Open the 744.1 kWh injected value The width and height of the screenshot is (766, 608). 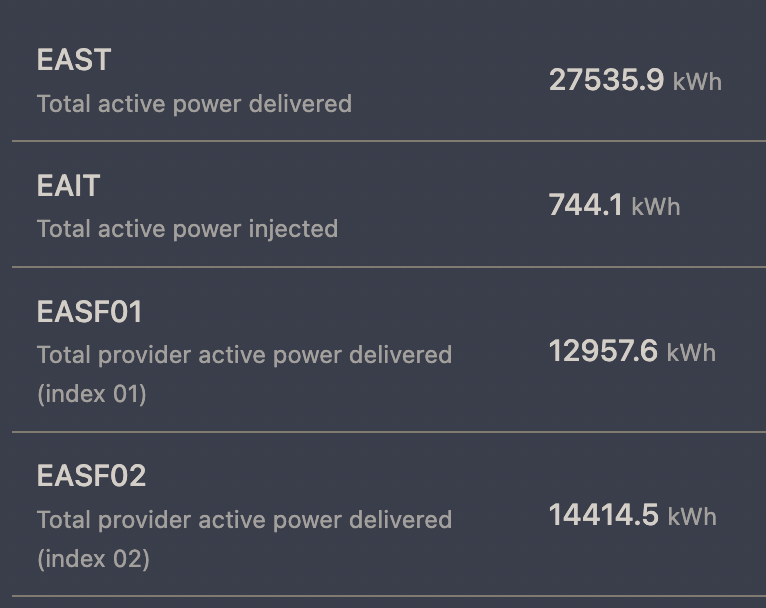[x=614, y=205]
